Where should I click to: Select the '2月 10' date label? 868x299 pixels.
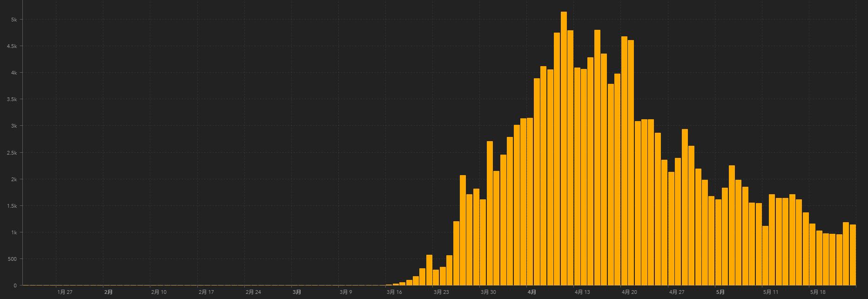[159, 292]
